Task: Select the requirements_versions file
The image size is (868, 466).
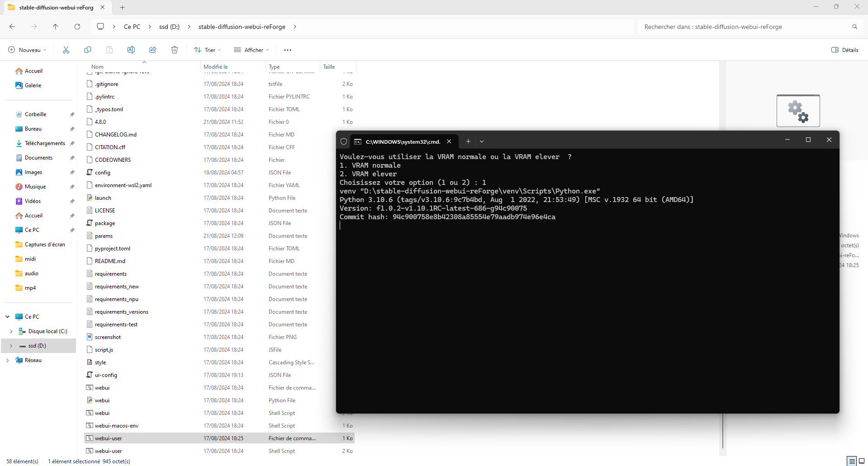Action: point(122,312)
